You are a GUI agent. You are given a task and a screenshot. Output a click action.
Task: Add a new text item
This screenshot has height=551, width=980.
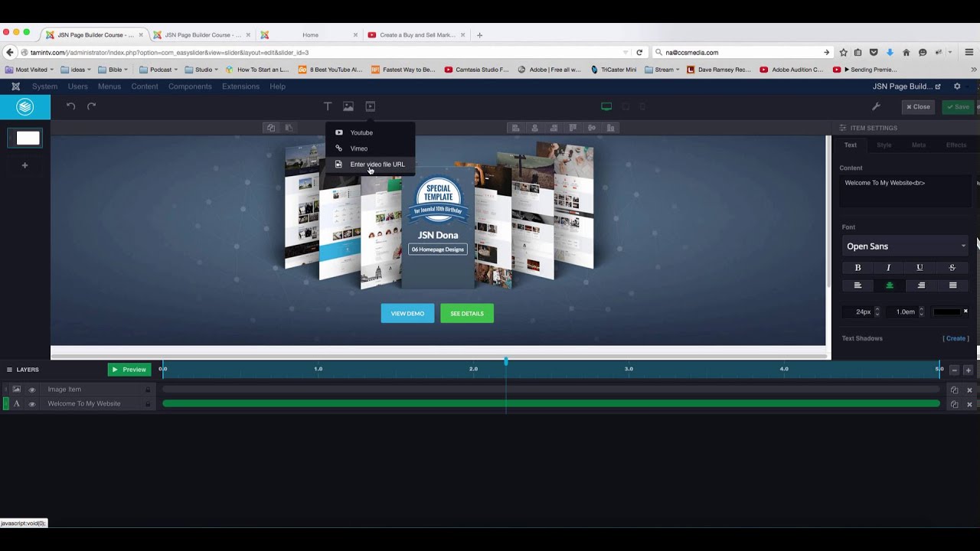328,106
